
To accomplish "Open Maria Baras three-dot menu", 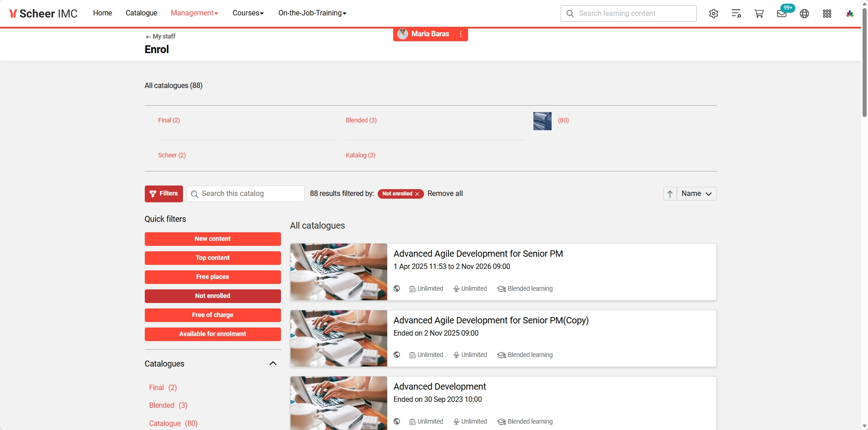I will 461,34.
